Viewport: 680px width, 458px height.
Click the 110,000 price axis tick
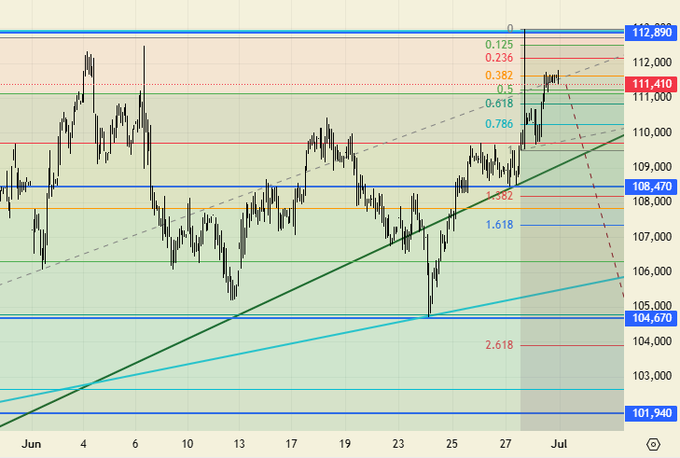pos(652,132)
